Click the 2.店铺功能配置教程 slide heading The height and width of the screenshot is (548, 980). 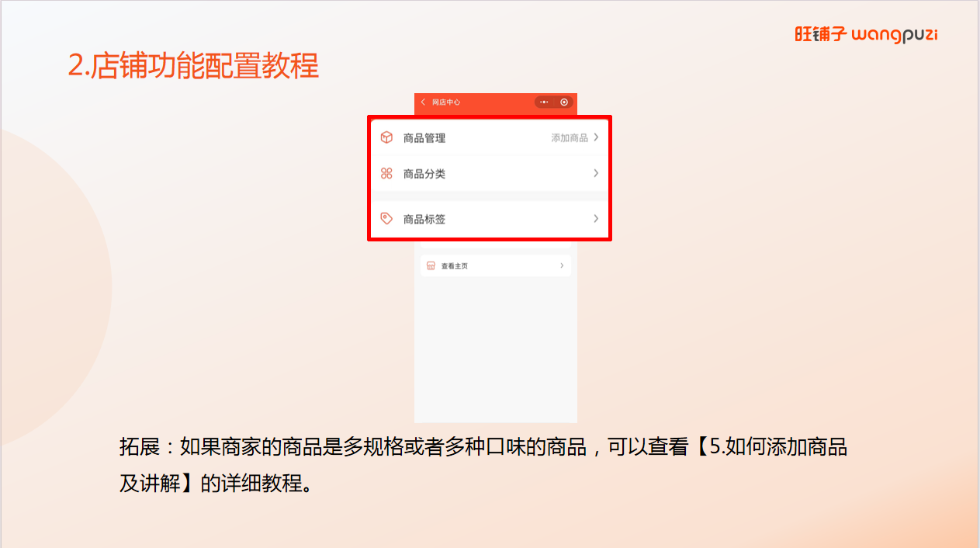(193, 66)
